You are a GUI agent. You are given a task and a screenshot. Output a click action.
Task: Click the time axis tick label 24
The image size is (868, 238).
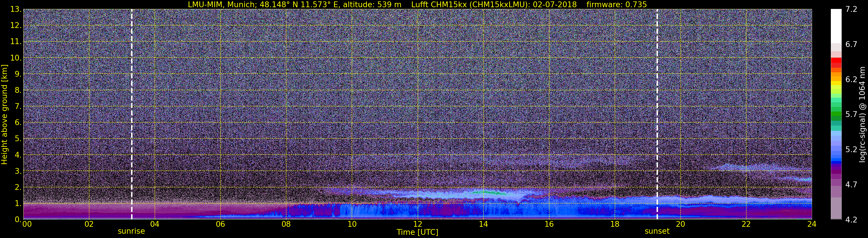(812, 224)
